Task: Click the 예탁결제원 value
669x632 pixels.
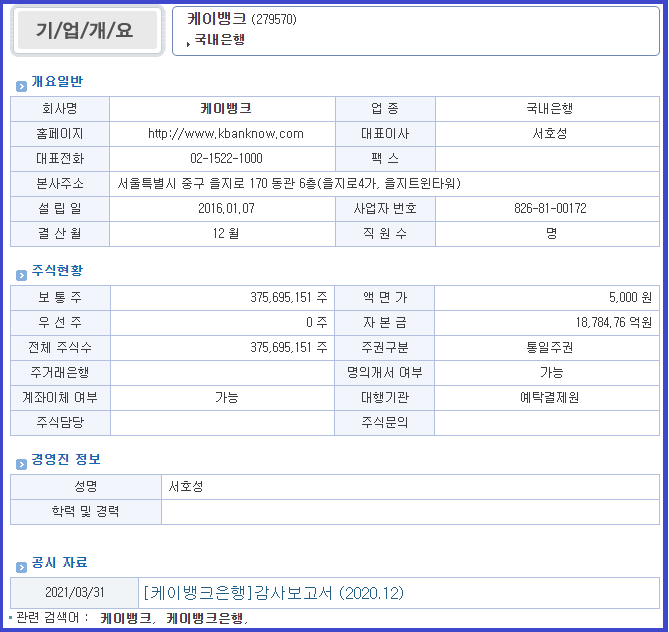Action: click(x=550, y=397)
